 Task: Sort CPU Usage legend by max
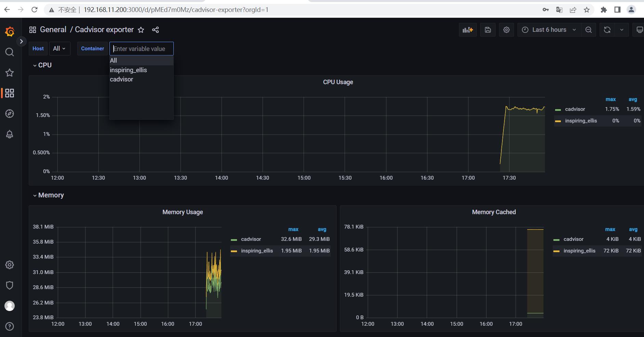610,99
